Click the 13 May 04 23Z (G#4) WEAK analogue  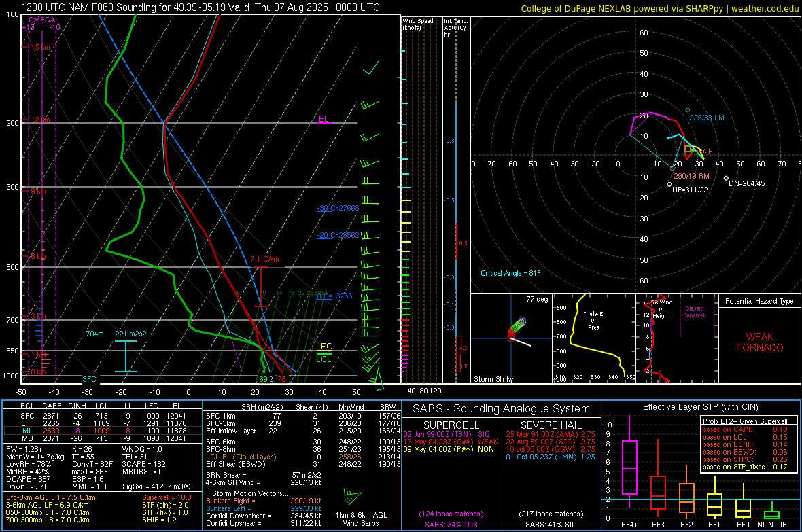click(x=451, y=442)
